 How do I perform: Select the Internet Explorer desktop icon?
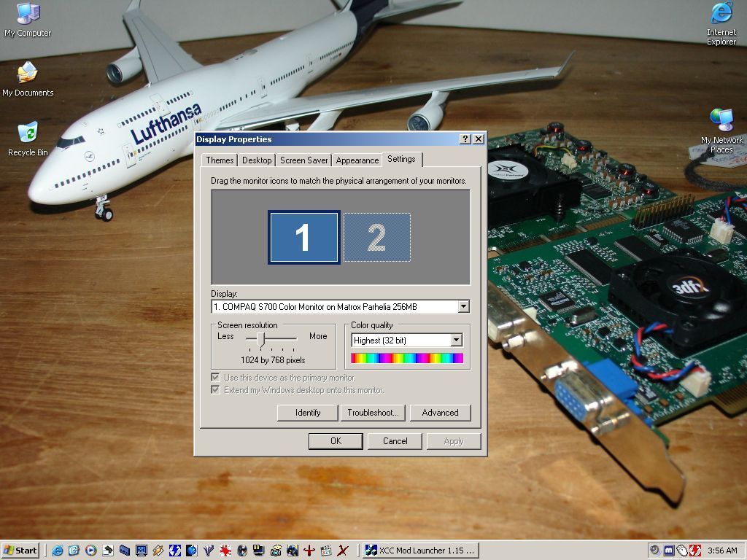pyautogui.click(x=721, y=24)
